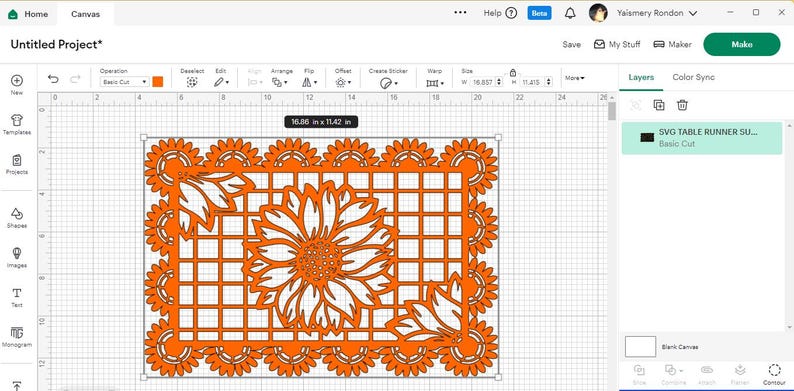Open the Projects sidebar item

[x=17, y=164]
